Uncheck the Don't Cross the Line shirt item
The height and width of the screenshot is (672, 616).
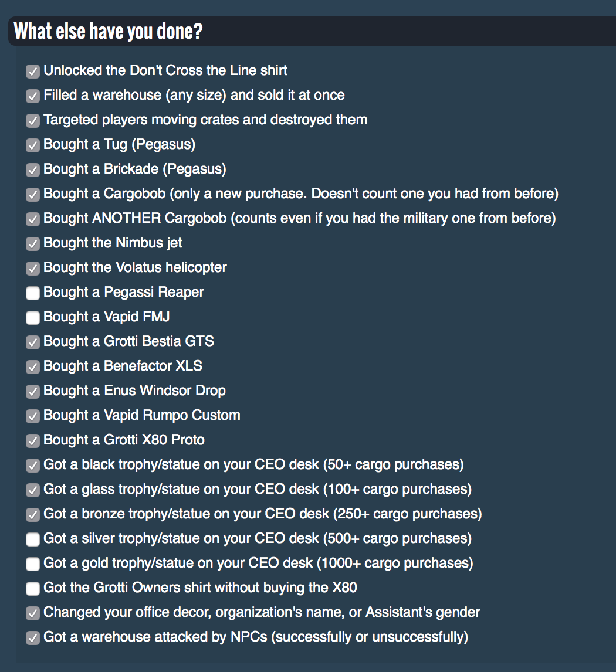click(32, 71)
